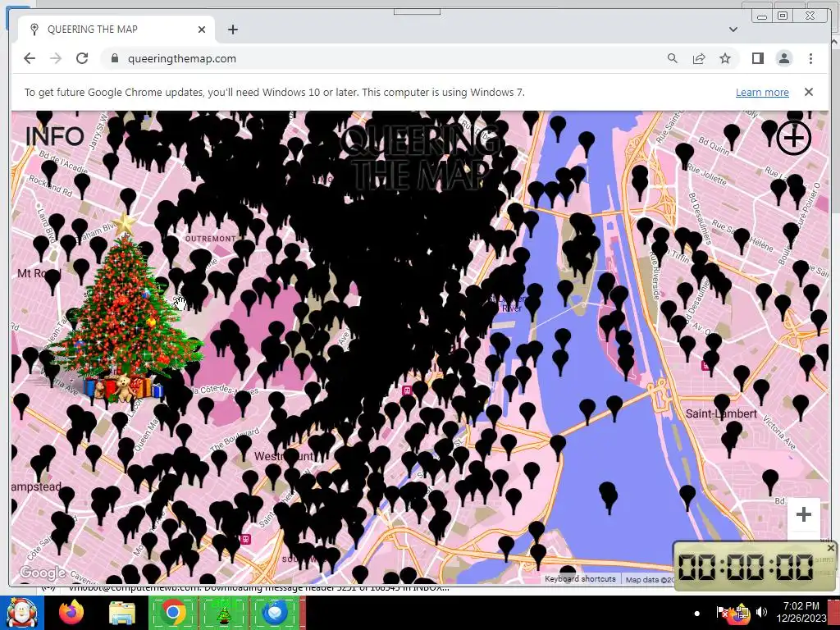
Task: Open the Christmas tree app in the taskbar
Action: click(223, 613)
